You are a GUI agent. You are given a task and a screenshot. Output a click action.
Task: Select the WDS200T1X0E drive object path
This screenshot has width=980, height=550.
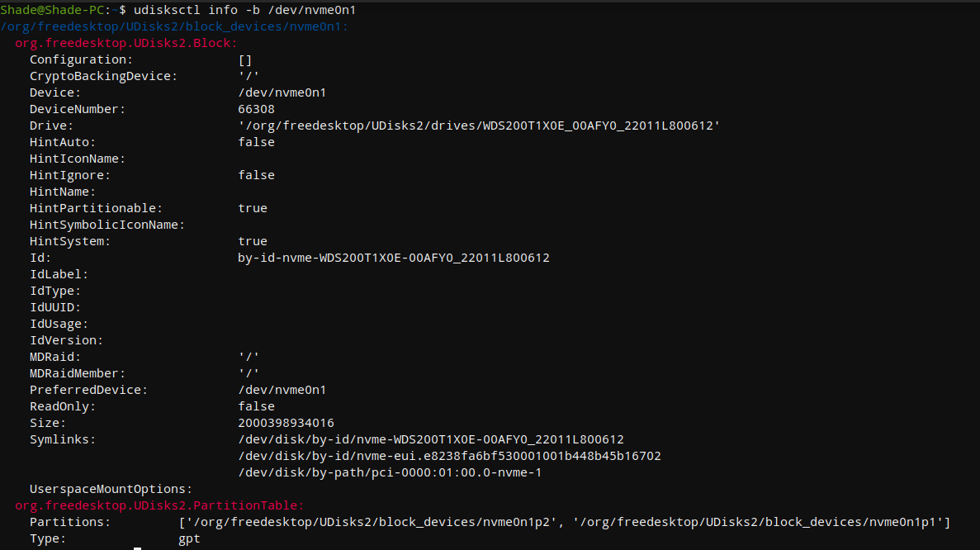(x=479, y=125)
